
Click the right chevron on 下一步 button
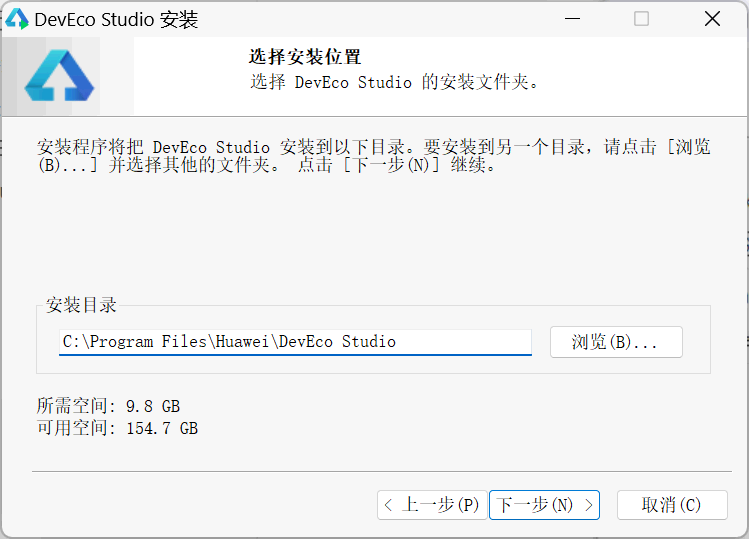click(589, 505)
